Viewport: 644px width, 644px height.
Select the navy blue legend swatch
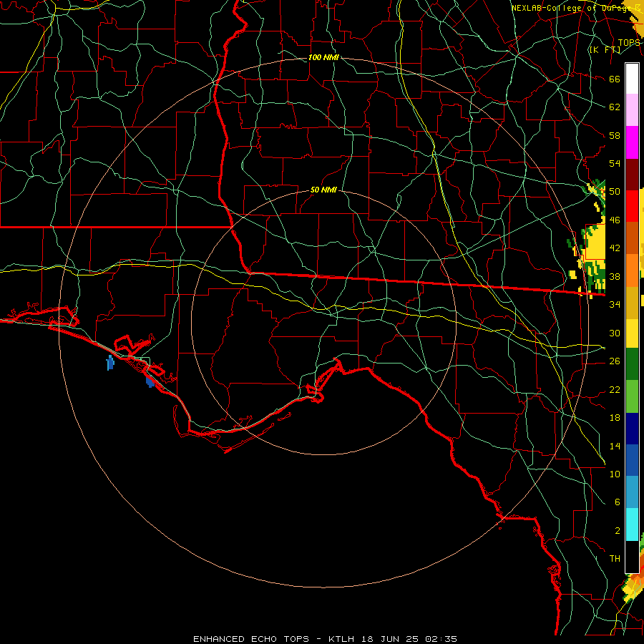coord(632,429)
